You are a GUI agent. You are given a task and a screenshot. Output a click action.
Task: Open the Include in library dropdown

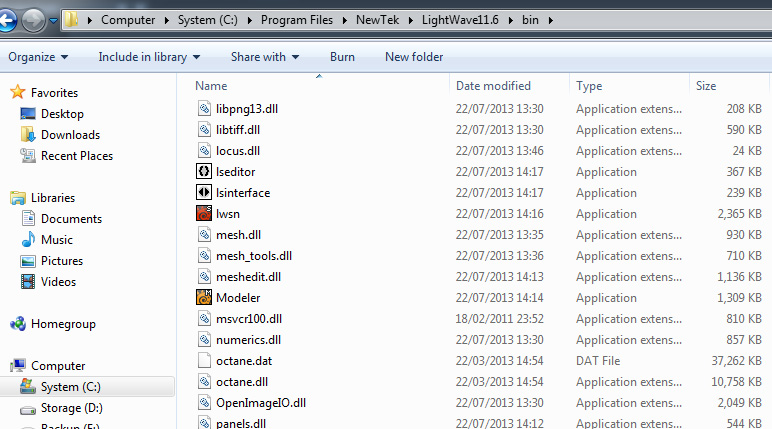[149, 57]
